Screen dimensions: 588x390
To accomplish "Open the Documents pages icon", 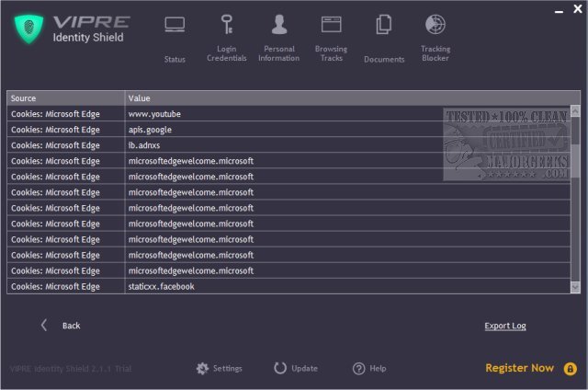I will (x=384, y=25).
